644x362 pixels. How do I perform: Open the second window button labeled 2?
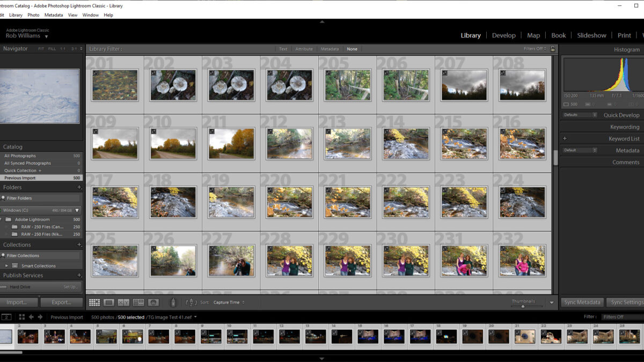tap(6, 317)
